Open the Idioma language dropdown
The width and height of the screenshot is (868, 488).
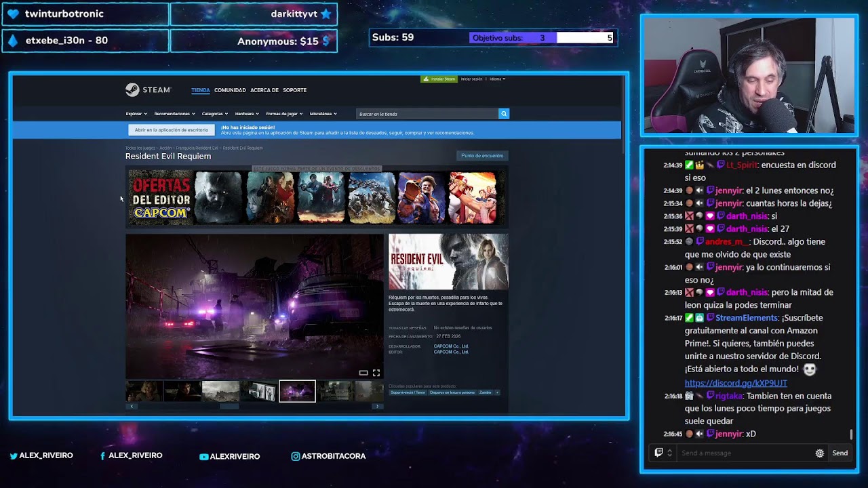[x=497, y=79]
